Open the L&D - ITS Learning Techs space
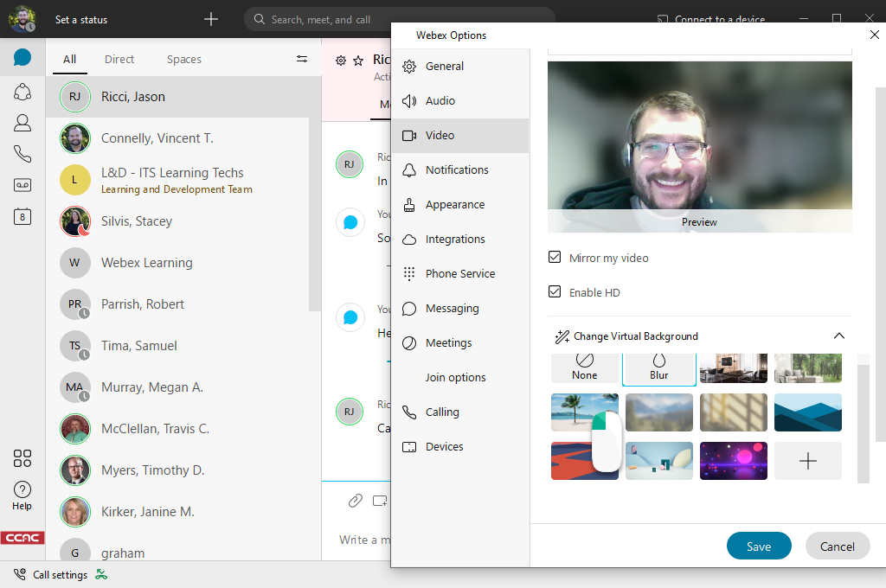 point(177,180)
